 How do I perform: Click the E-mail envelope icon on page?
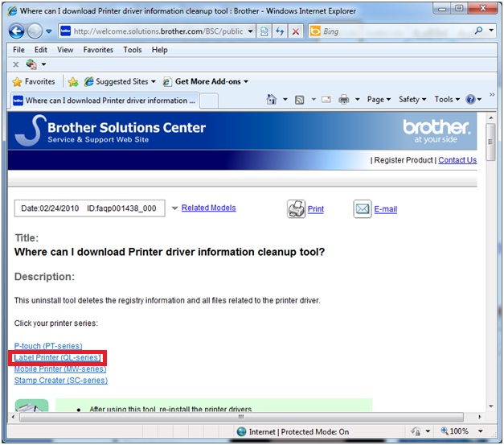(363, 208)
